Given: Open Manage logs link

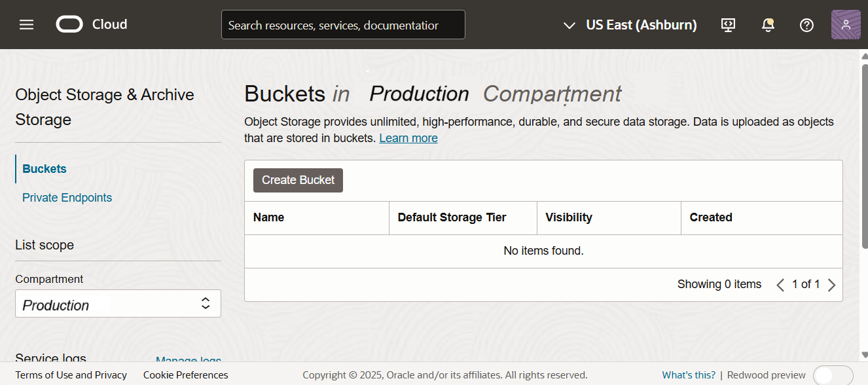Looking at the screenshot, I should point(189,360).
